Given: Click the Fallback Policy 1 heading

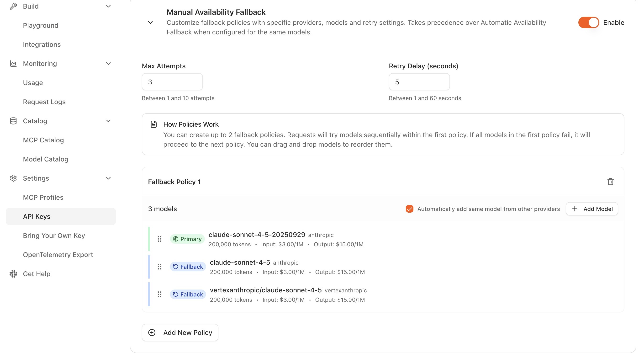Looking at the screenshot, I should coord(174,182).
